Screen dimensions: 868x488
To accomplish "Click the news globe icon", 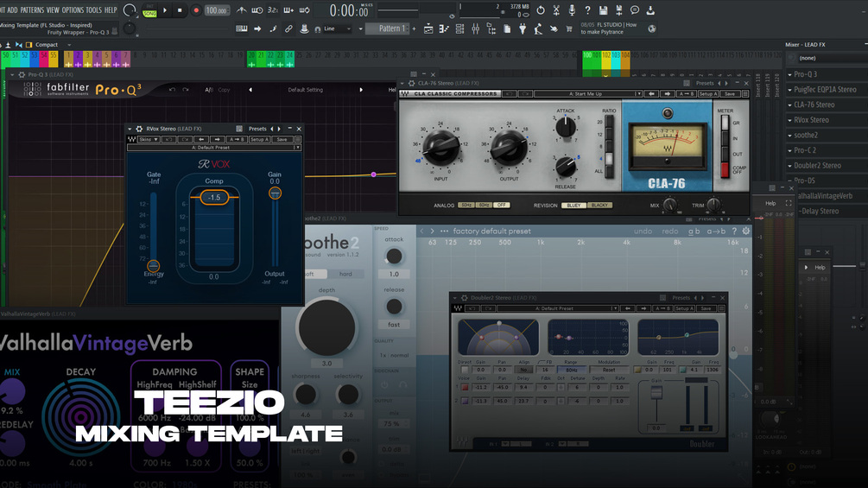I will pyautogui.click(x=652, y=29).
